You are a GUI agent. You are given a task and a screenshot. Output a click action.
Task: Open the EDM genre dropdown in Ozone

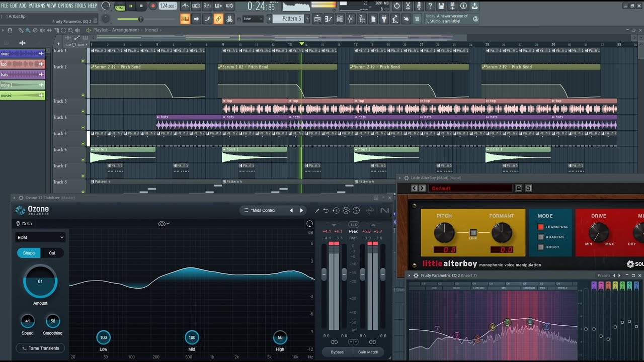[40, 237]
